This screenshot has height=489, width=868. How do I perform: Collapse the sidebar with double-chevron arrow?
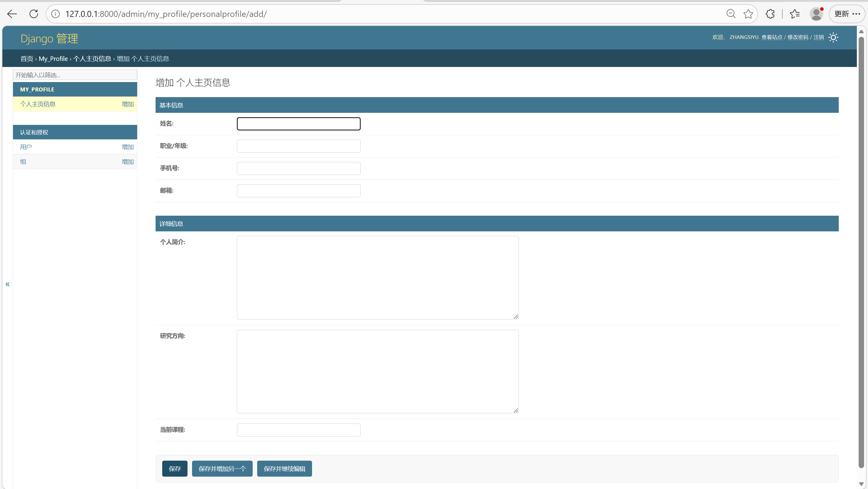click(x=8, y=284)
